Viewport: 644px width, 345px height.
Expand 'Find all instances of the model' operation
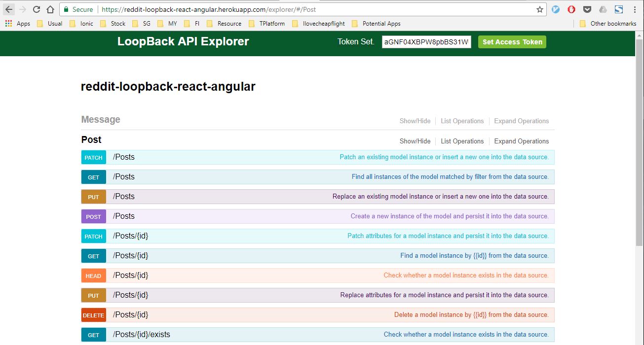(x=450, y=177)
